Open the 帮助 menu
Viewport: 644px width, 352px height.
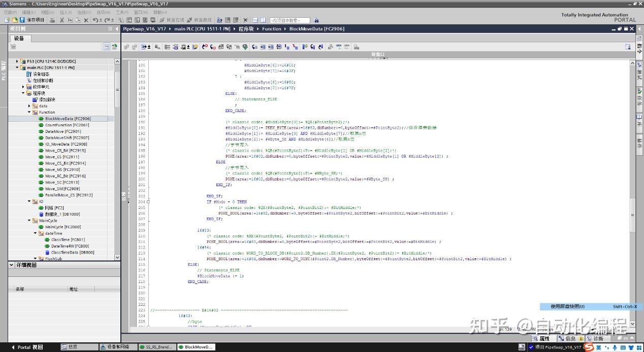pyautogui.click(x=160, y=12)
